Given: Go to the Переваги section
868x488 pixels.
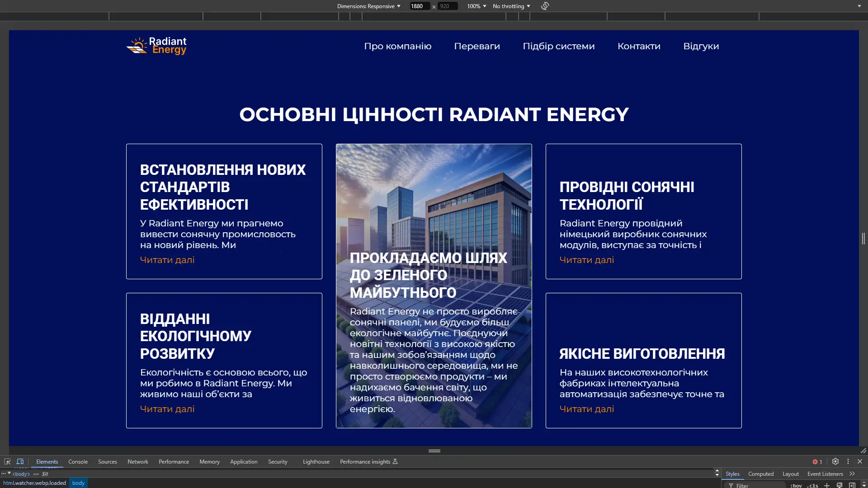Looking at the screenshot, I should tap(477, 46).
